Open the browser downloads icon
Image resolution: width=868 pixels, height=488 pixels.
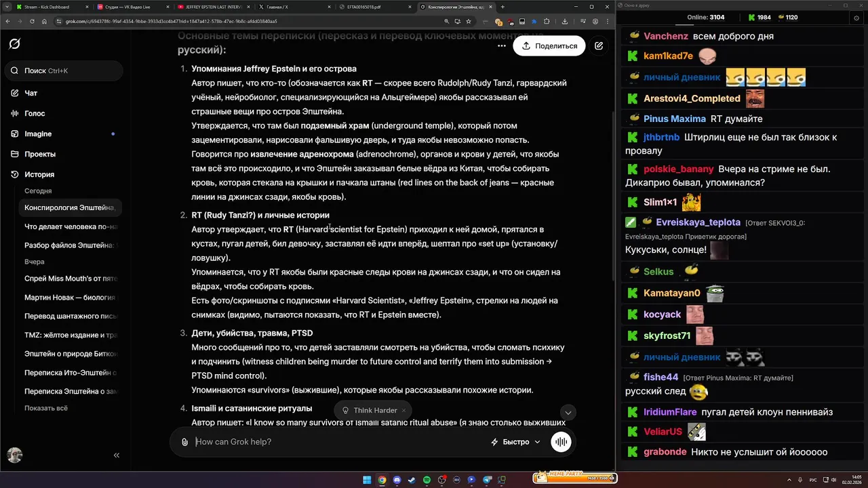(565, 21)
